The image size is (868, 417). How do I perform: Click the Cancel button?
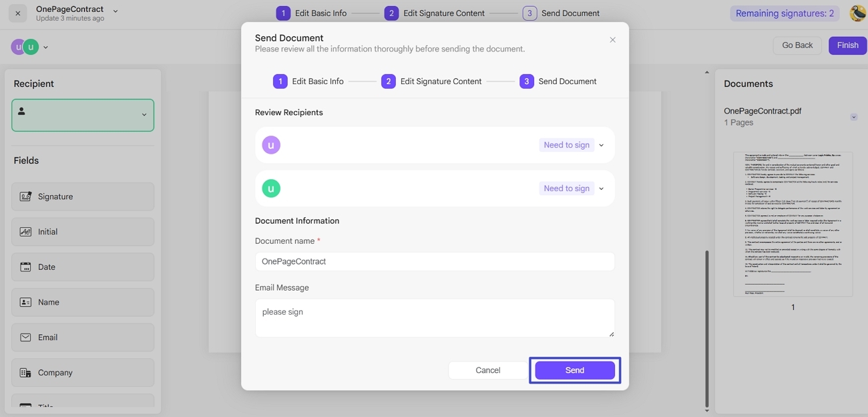point(487,370)
